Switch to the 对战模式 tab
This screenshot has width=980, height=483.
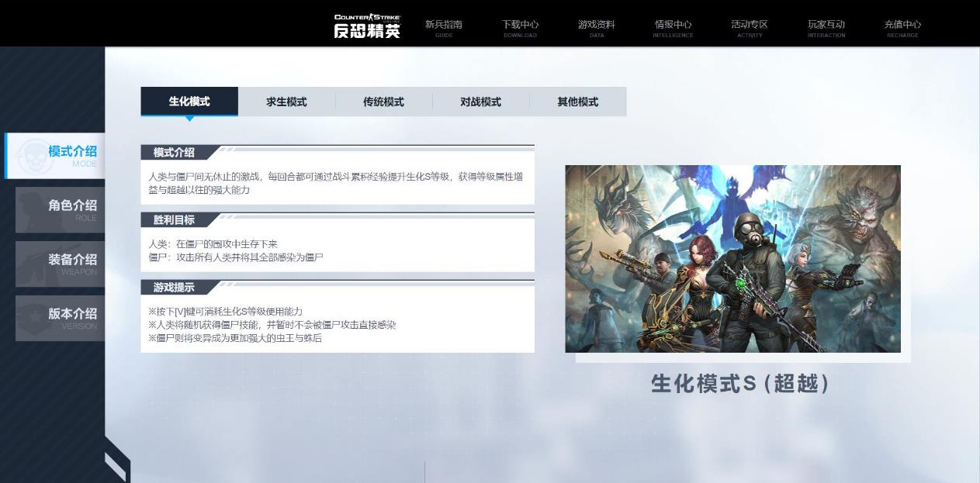(x=480, y=102)
